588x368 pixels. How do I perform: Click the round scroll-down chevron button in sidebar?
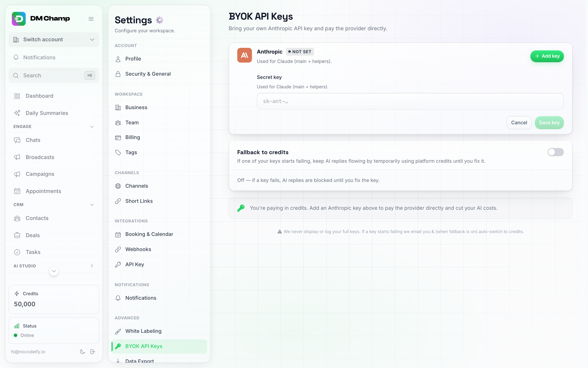click(x=54, y=271)
